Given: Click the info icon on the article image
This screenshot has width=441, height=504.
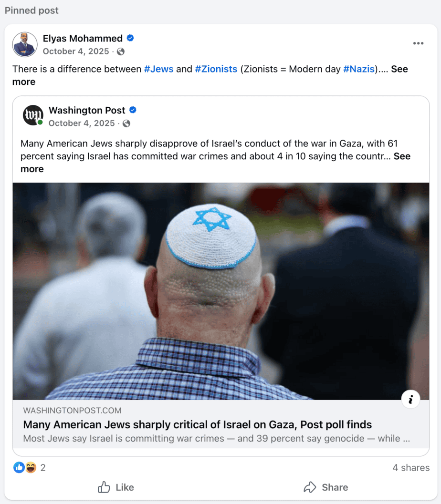Looking at the screenshot, I should point(410,400).
